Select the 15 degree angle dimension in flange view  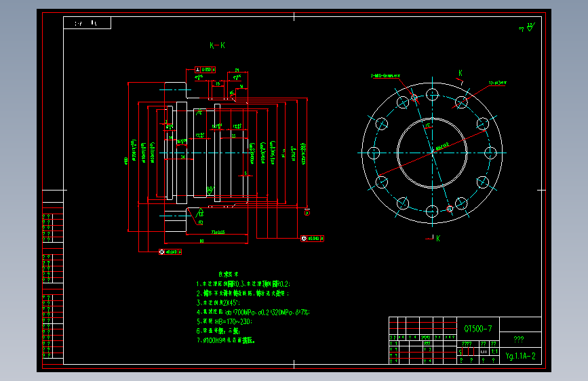pos(427,125)
